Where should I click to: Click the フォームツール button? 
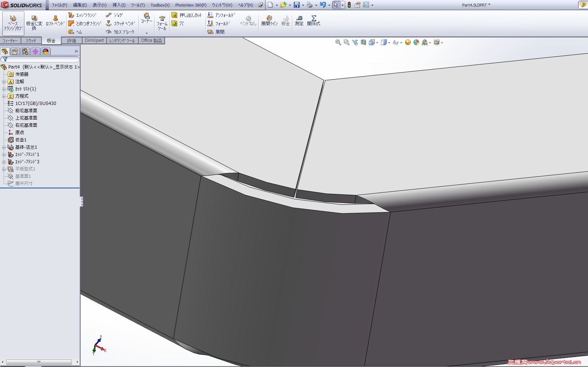[x=162, y=23]
